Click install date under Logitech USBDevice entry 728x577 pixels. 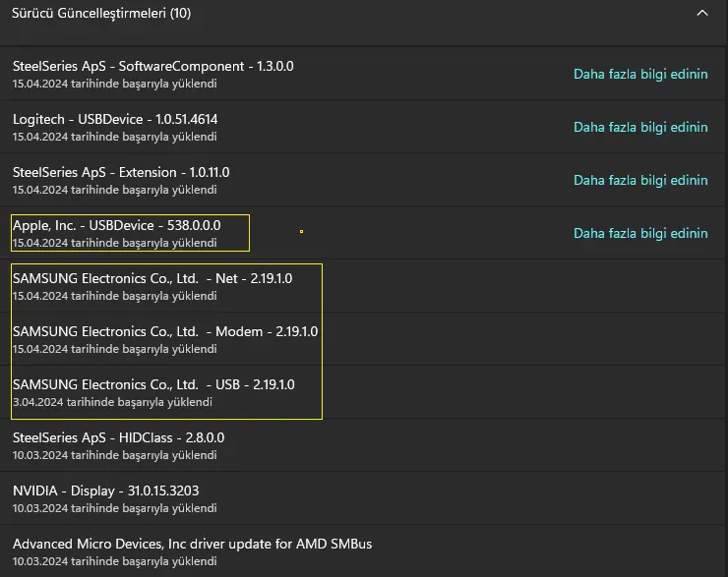tap(115, 137)
